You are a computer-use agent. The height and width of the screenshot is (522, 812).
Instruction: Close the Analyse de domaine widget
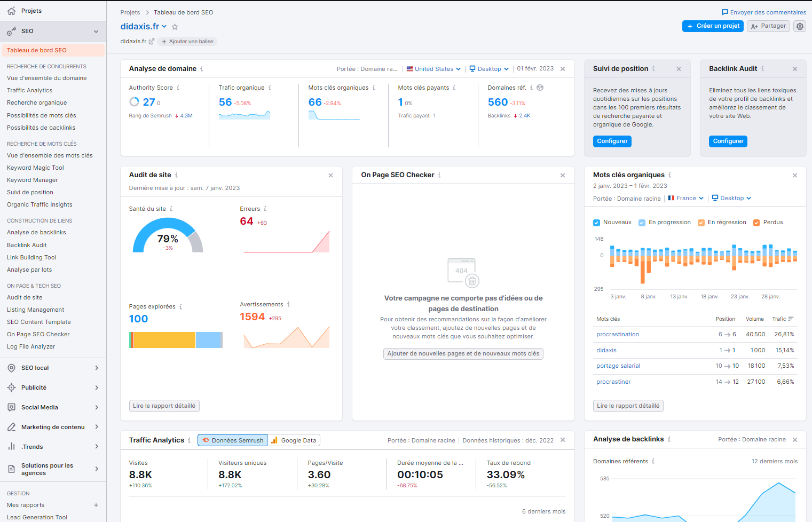click(563, 69)
